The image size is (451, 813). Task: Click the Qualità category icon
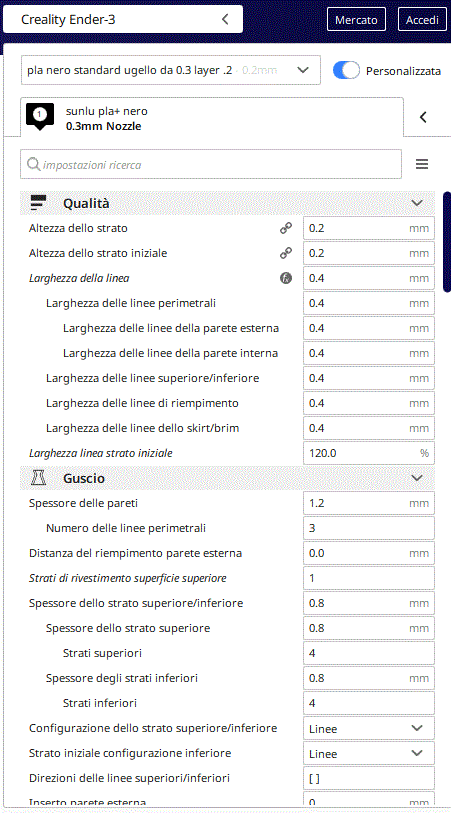[39, 203]
